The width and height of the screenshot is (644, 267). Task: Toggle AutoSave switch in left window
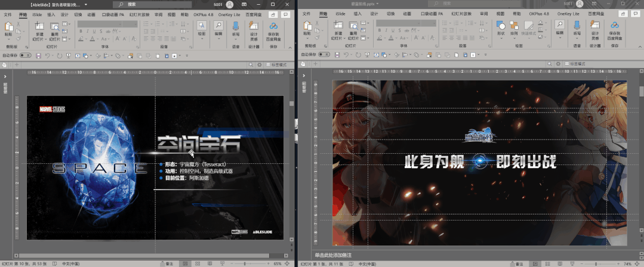coord(25,55)
